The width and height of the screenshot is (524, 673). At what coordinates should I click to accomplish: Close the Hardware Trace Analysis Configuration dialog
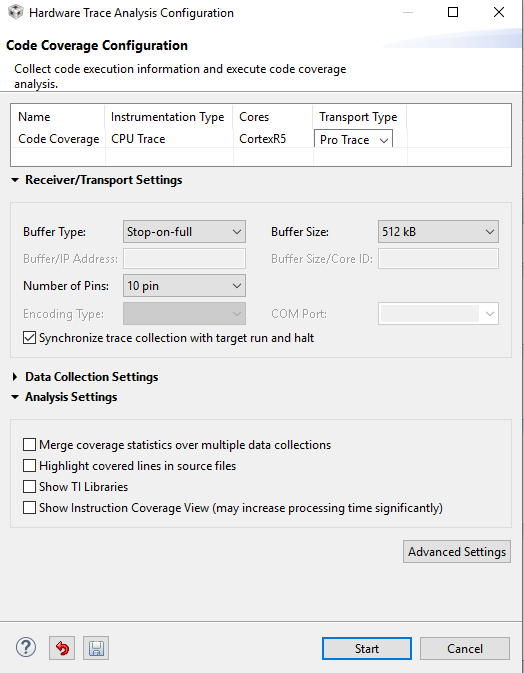point(499,12)
